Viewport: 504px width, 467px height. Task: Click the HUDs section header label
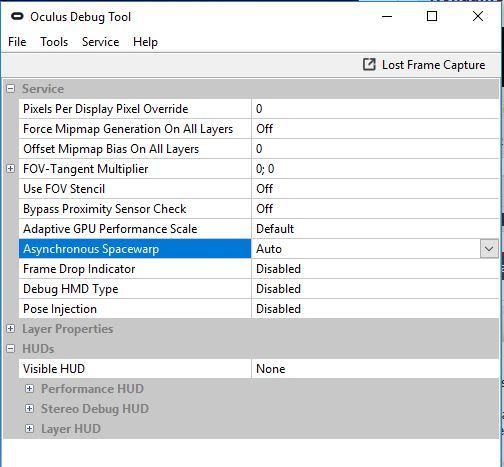38,349
